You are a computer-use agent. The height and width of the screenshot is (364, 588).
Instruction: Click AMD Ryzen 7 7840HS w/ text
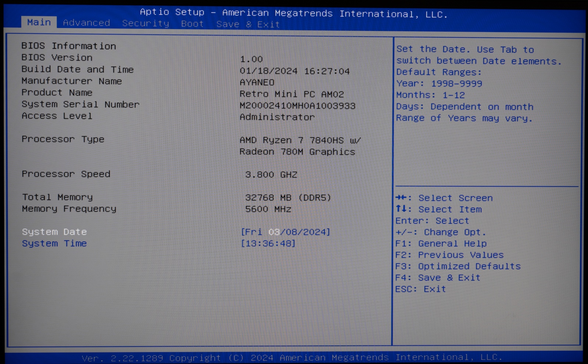300,140
